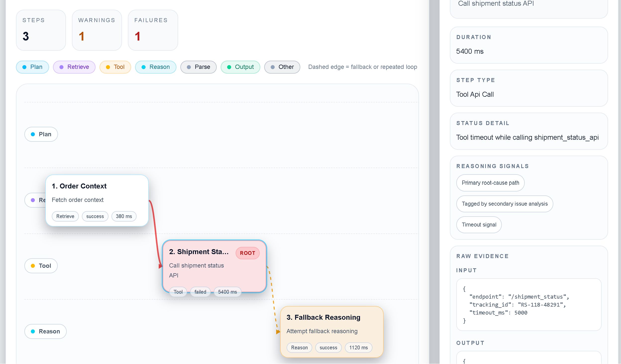This screenshot has width=621, height=364.
Task: Click the Warnings count card
Action: (x=97, y=30)
